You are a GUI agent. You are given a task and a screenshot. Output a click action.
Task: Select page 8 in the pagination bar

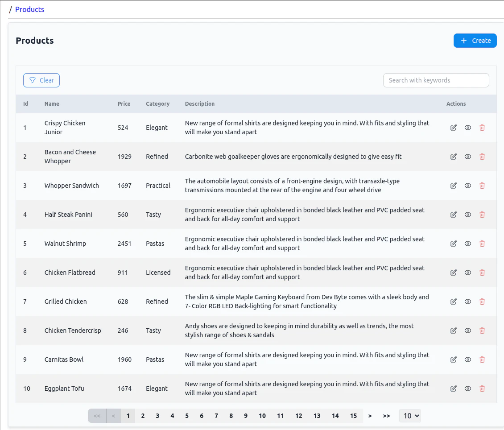231,416
